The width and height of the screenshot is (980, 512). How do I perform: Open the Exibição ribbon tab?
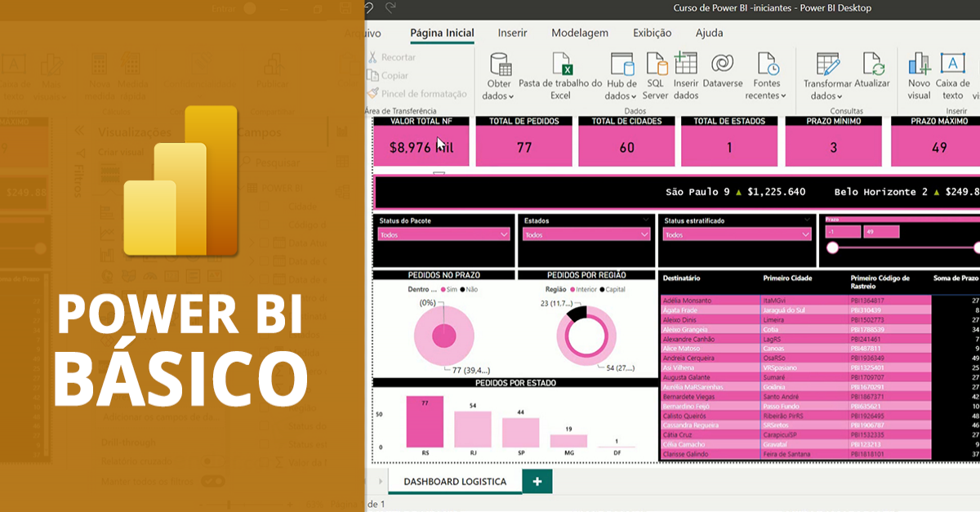pyautogui.click(x=653, y=33)
